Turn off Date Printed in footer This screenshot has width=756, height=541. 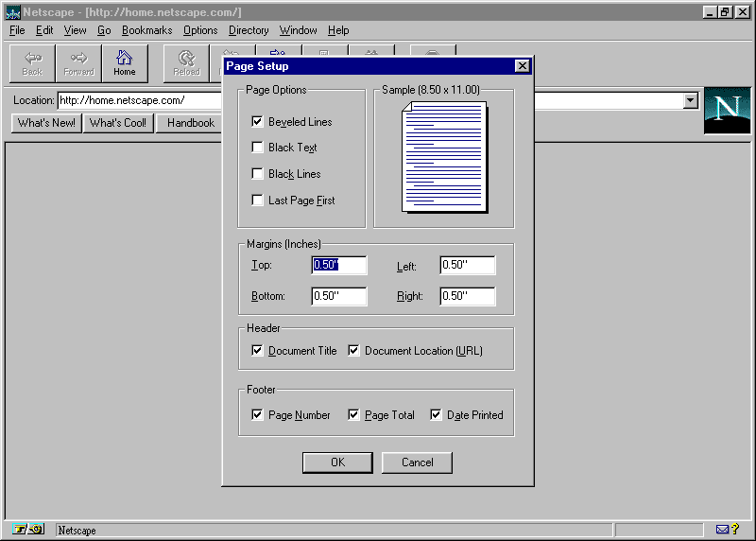pos(437,415)
